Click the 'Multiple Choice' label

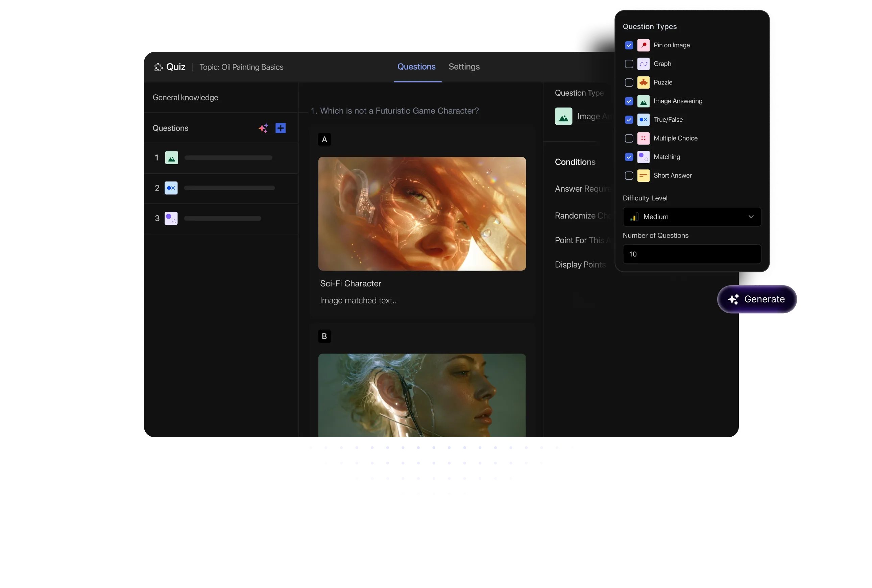click(676, 138)
